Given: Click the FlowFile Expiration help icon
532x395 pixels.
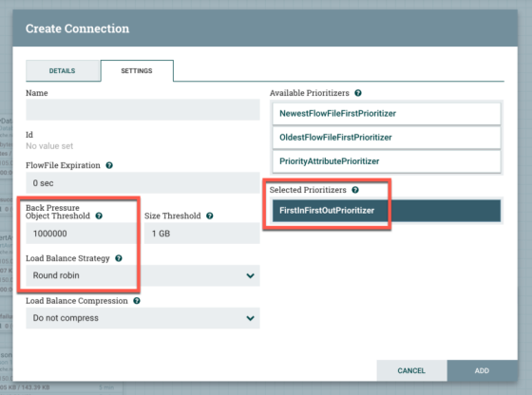Looking at the screenshot, I should click(x=109, y=165).
